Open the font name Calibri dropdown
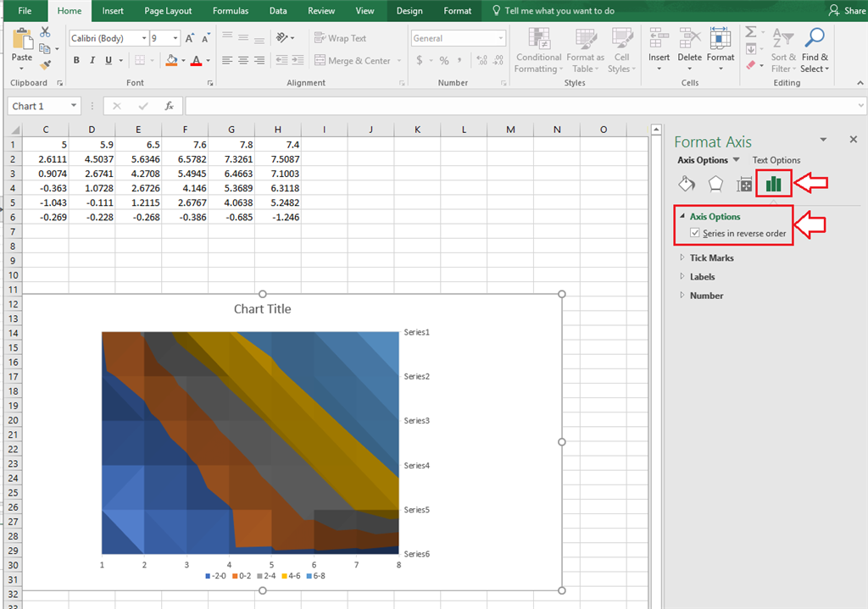Screen dimensions: 868x609 [x=144, y=38]
